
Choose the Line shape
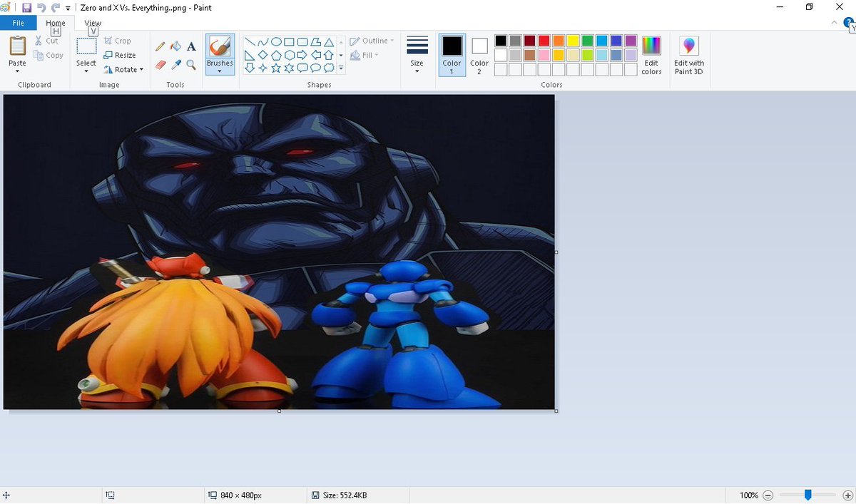tap(250, 42)
